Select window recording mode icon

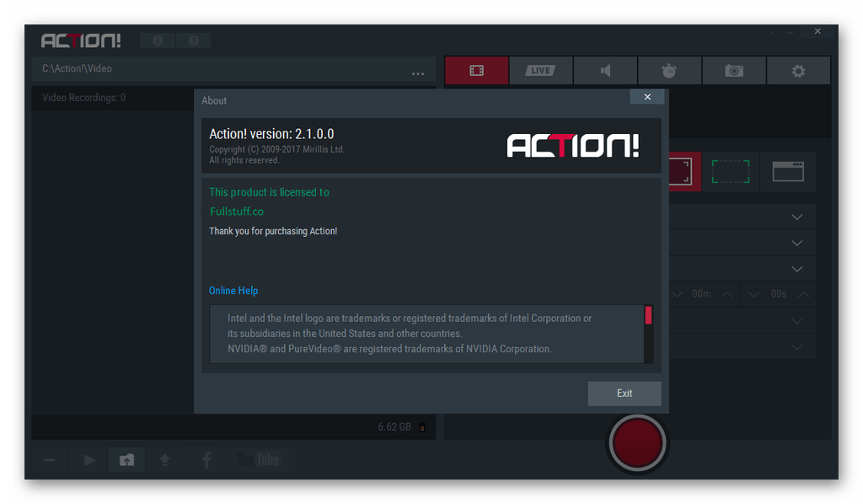tap(788, 172)
